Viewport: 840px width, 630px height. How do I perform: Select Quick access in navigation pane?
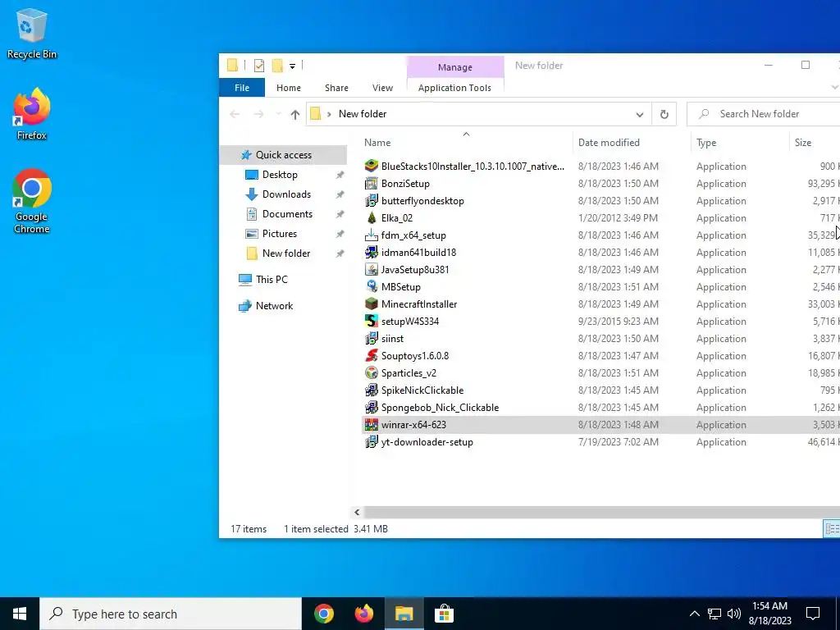(x=283, y=155)
